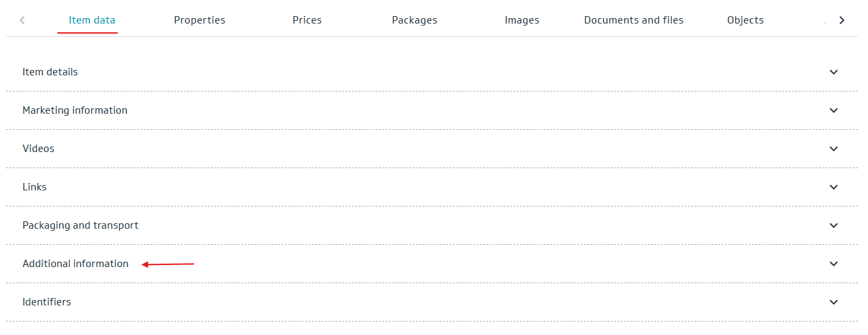Open the Images tab
Image resolution: width=868 pixels, height=335 pixels.
(522, 20)
